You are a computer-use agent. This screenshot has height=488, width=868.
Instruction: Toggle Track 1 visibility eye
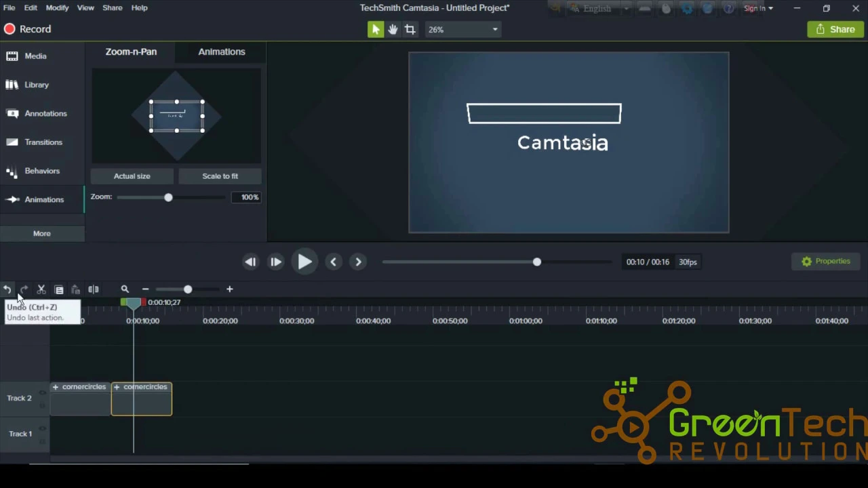pos(42,428)
